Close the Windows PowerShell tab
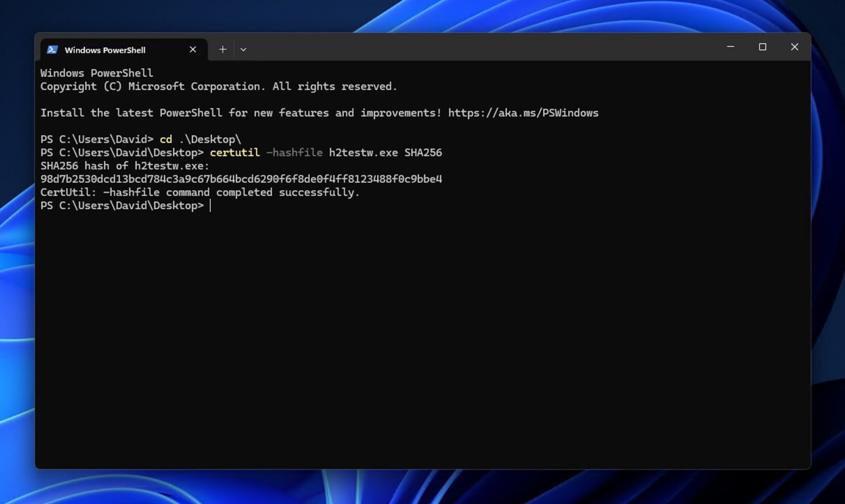This screenshot has width=845, height=504. 193,49
